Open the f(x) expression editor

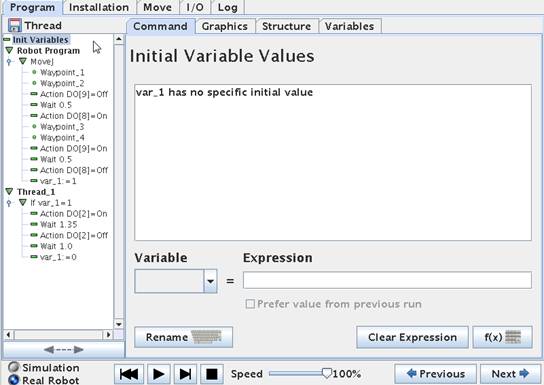pos(502,337)
